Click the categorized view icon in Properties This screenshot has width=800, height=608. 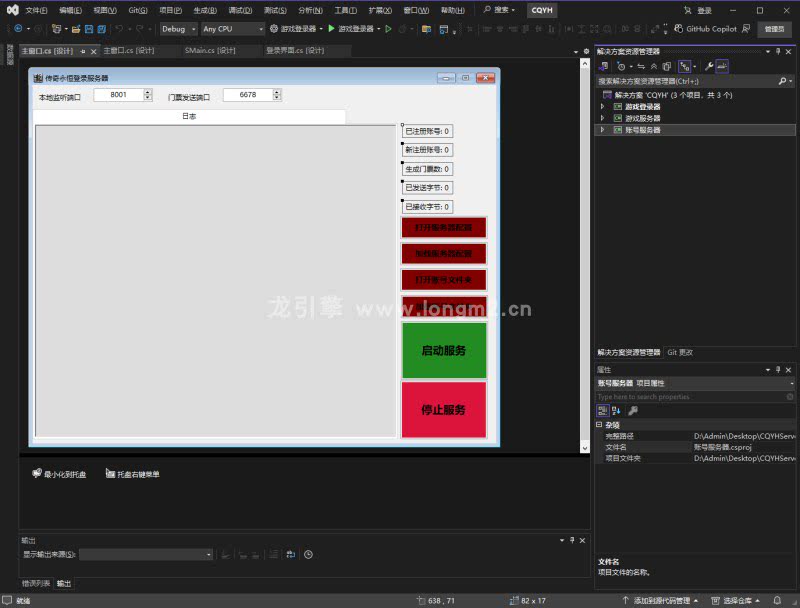point(603,411)
